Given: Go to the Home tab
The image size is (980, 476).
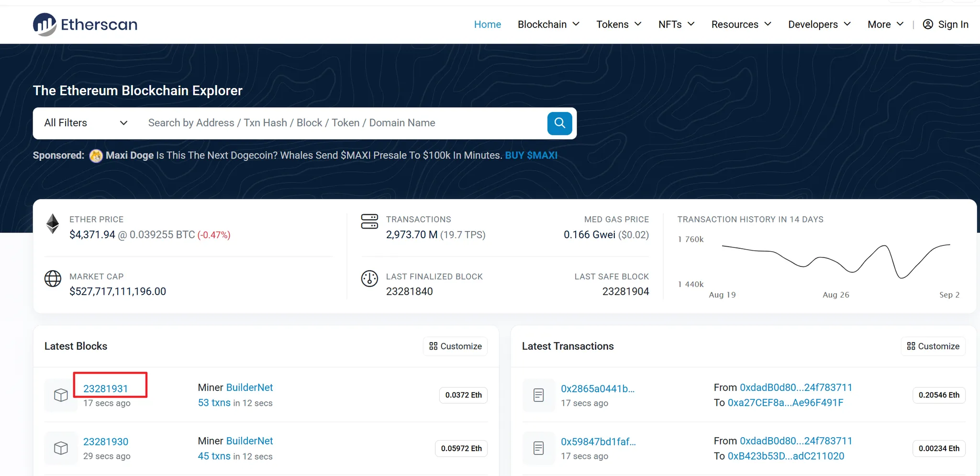Looking at the screenshot, I should tap(488, 24).
